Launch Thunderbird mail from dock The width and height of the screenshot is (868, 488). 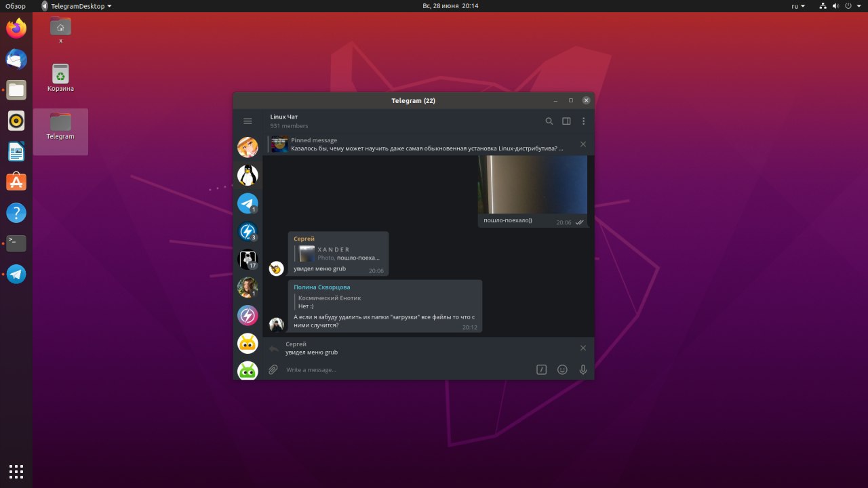click(16, 59)
